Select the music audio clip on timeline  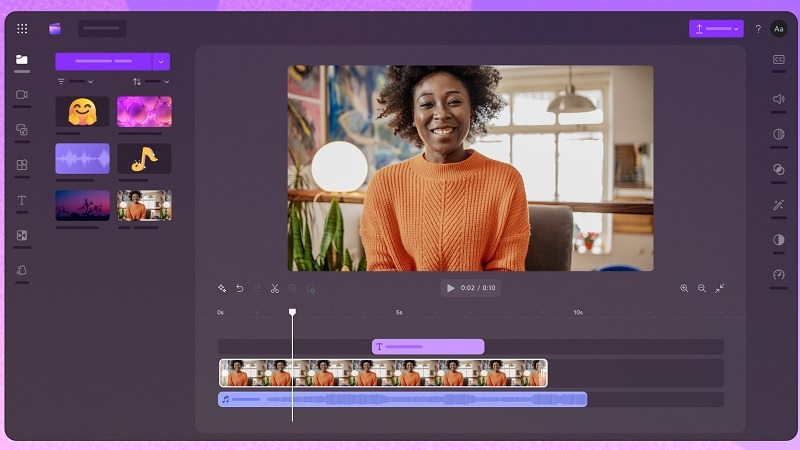click(x=403, y=399)
